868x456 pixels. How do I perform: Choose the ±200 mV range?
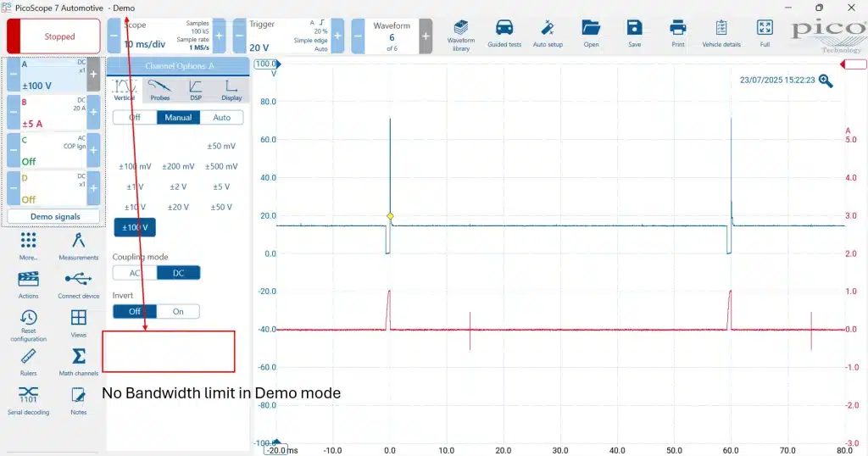(x=178, y=166)
